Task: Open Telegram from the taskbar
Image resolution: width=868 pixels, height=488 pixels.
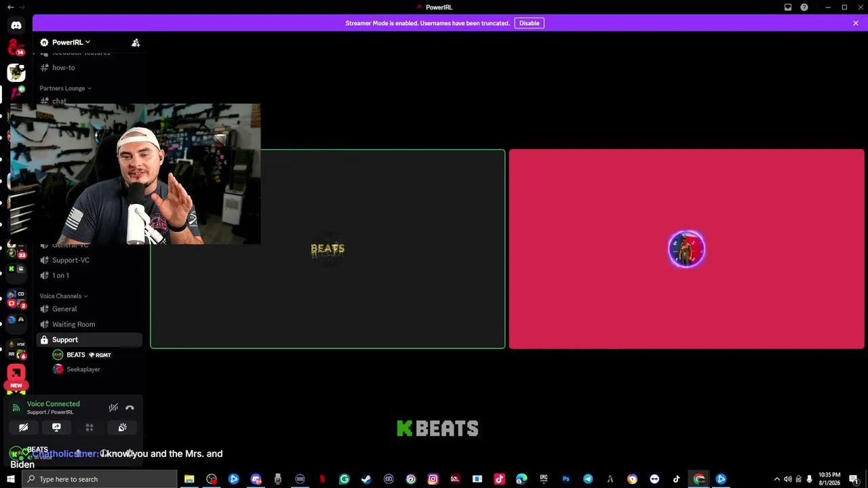Action: (588, 479)
